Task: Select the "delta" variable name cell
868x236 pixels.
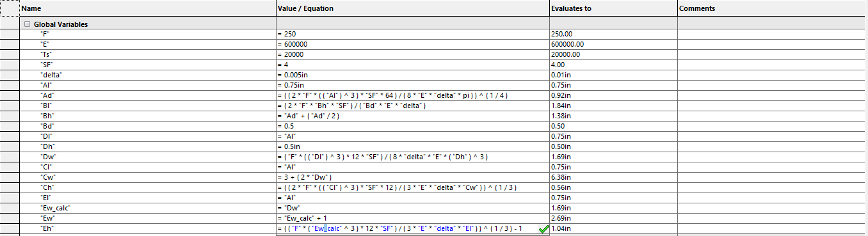Action: pyautogui.click(x=147, y=75)
